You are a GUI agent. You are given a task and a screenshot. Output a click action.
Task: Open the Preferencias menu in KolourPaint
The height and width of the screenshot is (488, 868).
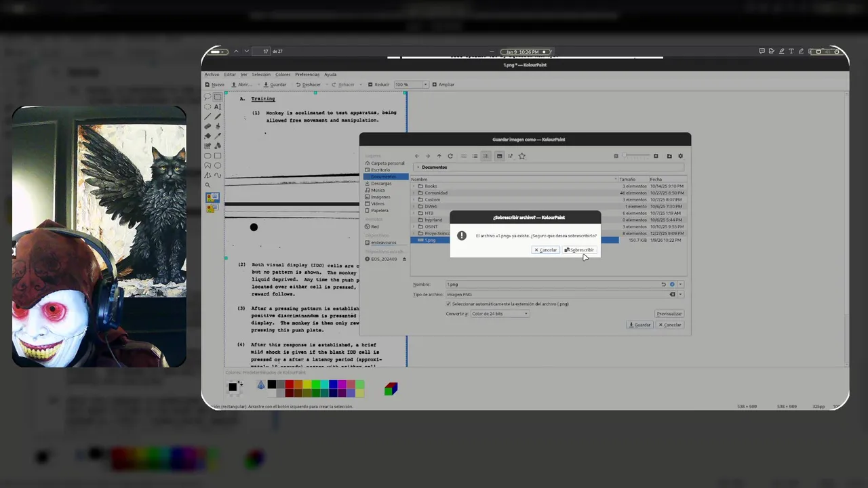click(307, 75)
